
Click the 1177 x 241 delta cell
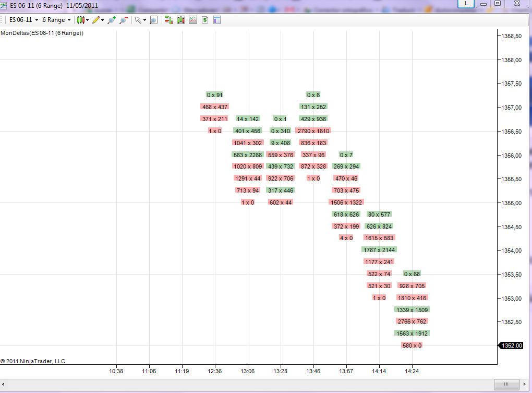(379, 262)
